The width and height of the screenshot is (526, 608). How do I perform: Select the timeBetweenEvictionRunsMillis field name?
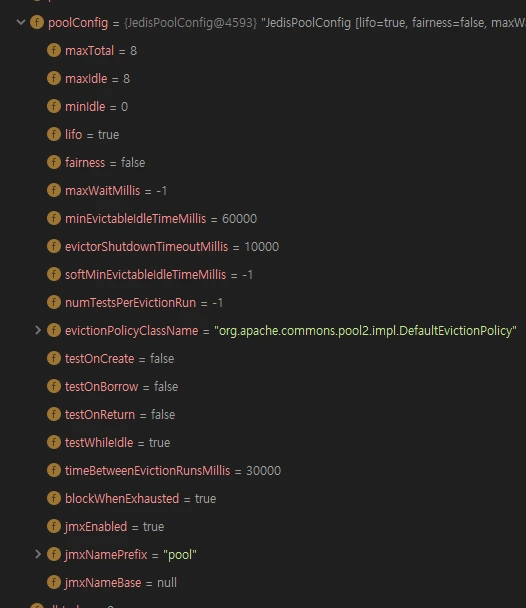point(147,471)
